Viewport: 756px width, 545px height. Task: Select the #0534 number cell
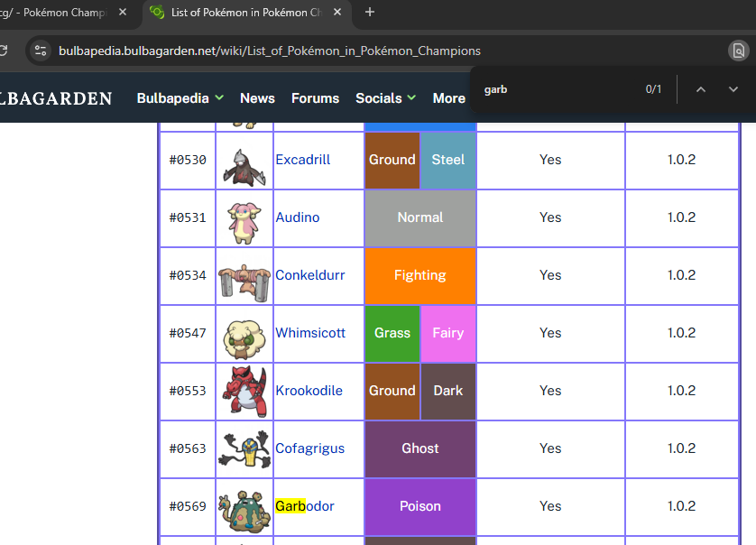click(188, 275)
